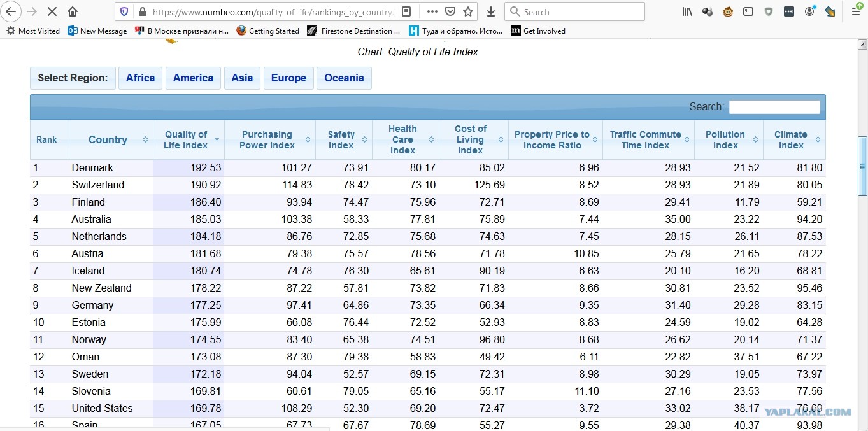Sort by Traffic Commute Time Index
868x431 pixels.
pos(649,139)
